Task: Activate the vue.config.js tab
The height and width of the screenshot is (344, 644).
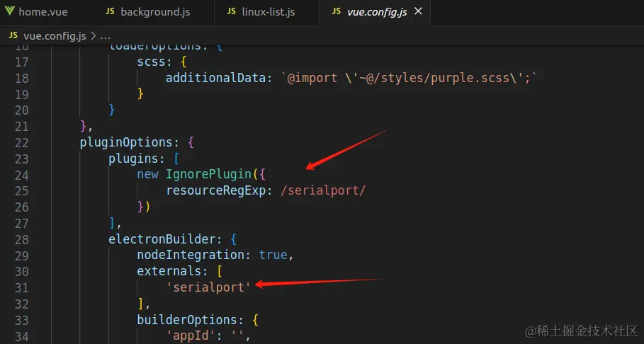Action: pos(377,11)
